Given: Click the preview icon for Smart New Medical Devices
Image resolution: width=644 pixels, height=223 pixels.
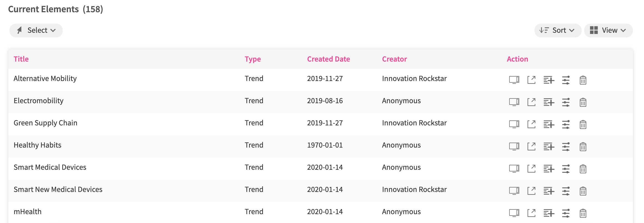Looking at the screenshot, I should (514, 191).
